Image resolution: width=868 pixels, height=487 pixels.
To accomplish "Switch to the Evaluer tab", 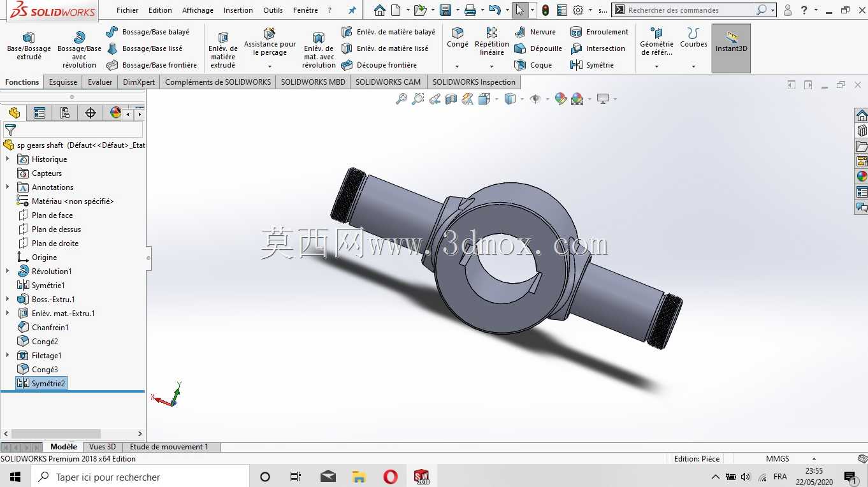I will tap(100, 82).
